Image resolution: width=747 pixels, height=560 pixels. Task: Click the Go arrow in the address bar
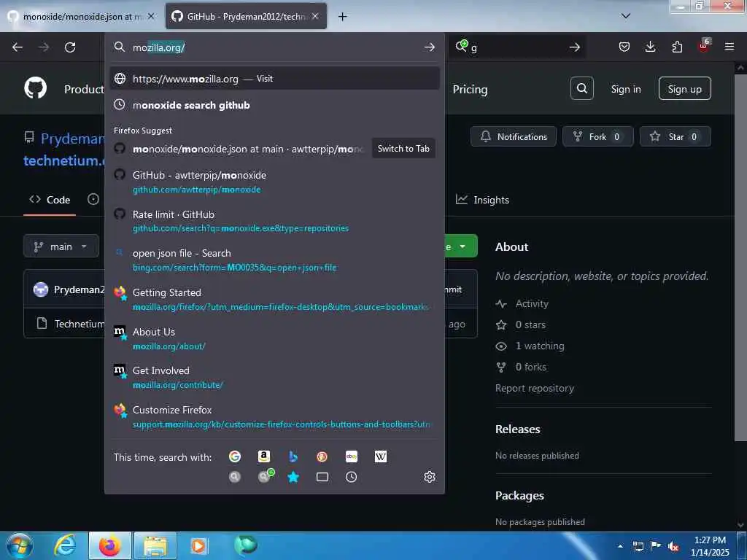(x=429, y=47)
